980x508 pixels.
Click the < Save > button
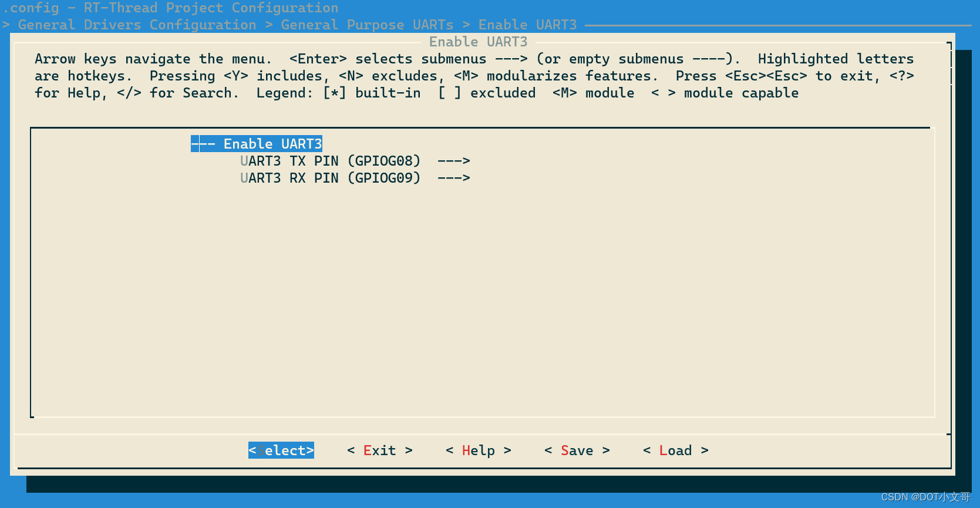577,450
